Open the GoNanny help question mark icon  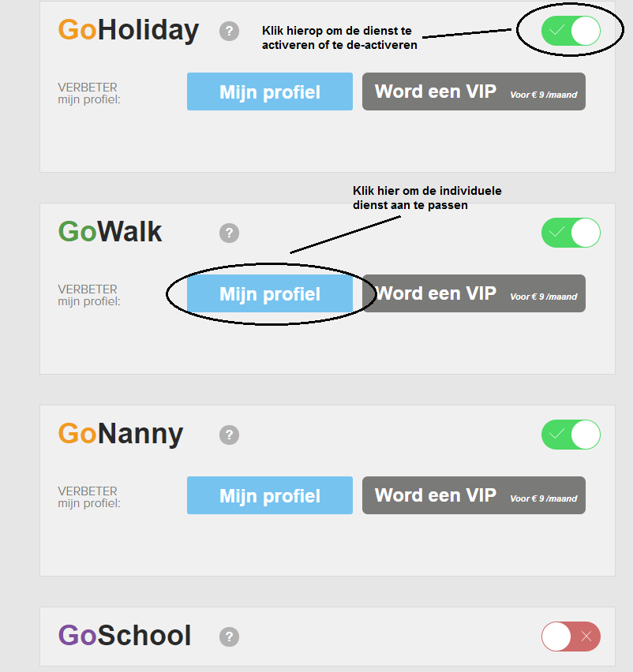point(229,435)
